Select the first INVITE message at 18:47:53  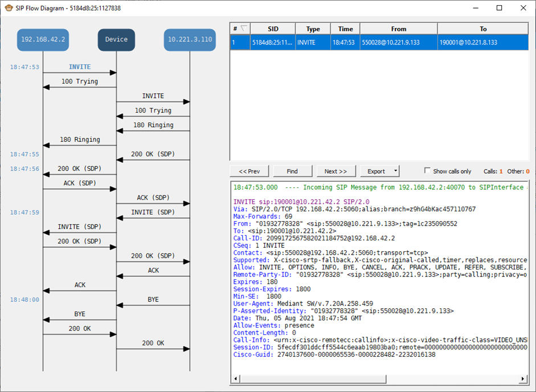[80, 67]
